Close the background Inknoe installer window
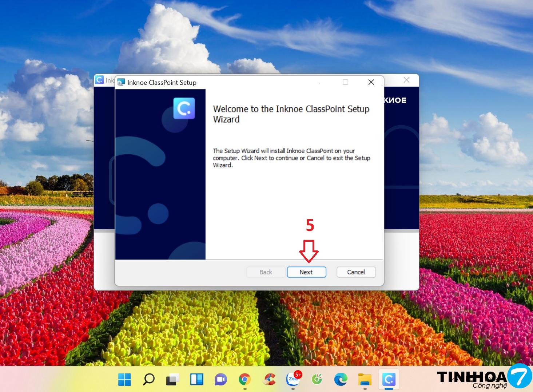 (406, 80)
